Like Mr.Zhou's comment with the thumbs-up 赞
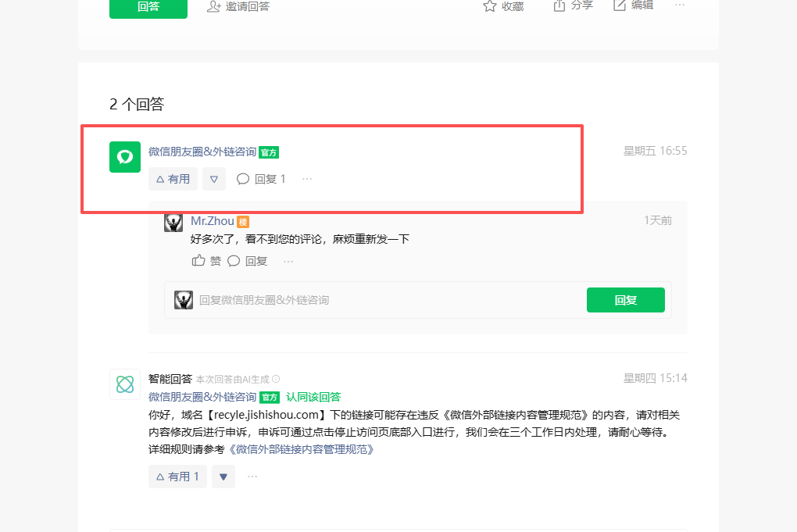 tap(206, 261)
